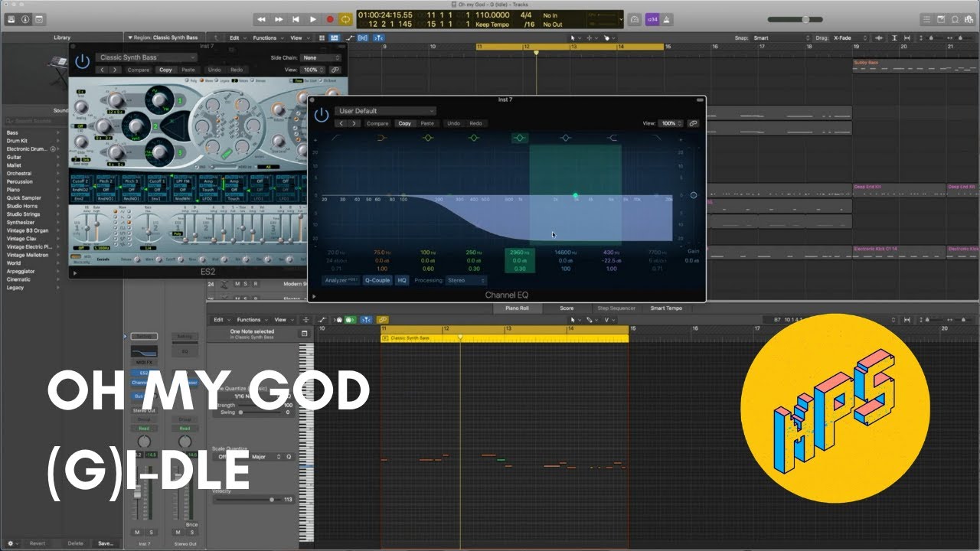Viewport: 980px width, 551px height.
Task: Start playback with the Play button
Action: pyautogui.click(x=312, y=19)
